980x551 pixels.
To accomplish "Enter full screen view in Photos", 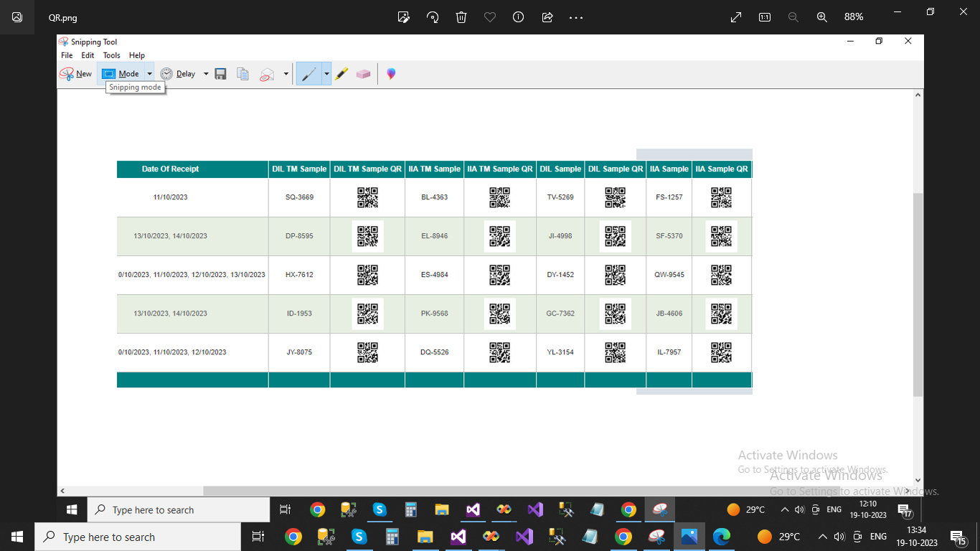I will (x=736, y=17).
